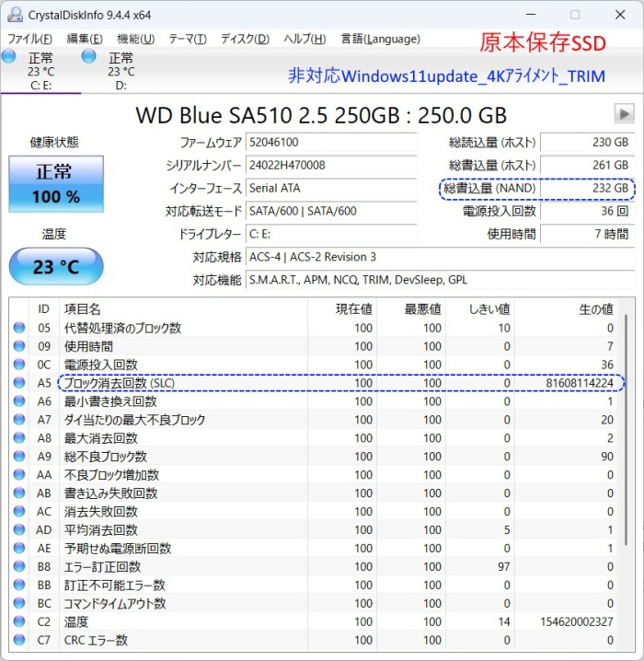Click the next disk arrow button
Image resolution: width=644 pixels, height=661 pixels.
pos(624,114)
